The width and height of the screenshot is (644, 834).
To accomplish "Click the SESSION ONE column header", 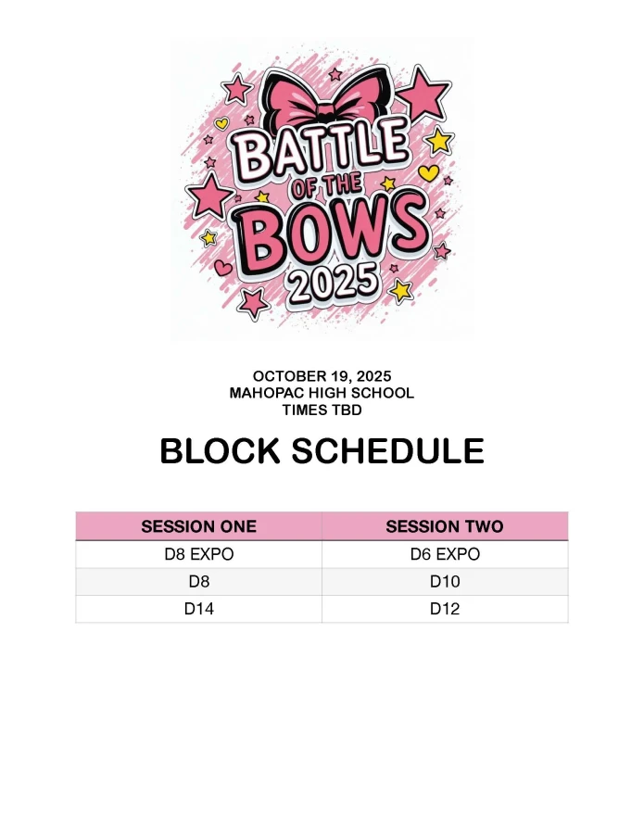I will pyautogui.click(x=198, y=526).
